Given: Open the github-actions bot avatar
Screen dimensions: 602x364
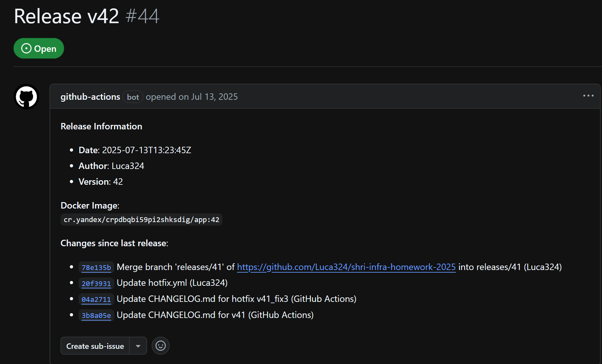Looking at the screenshot, I should click(x=26, y=97).
